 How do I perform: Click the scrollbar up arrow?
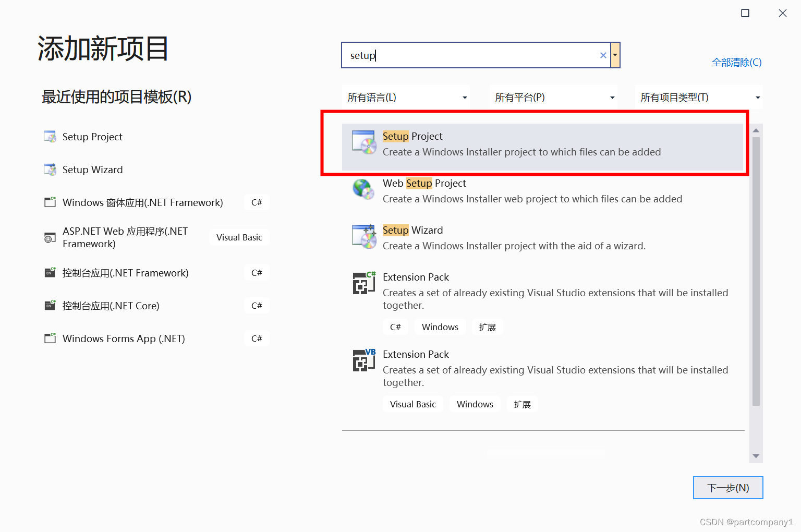tap(756, 130)
